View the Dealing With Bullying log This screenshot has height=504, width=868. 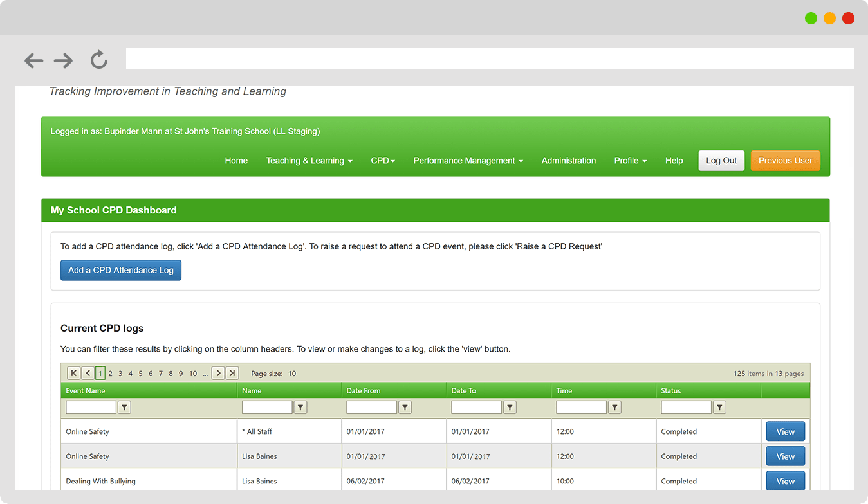[x=785, y=481]
